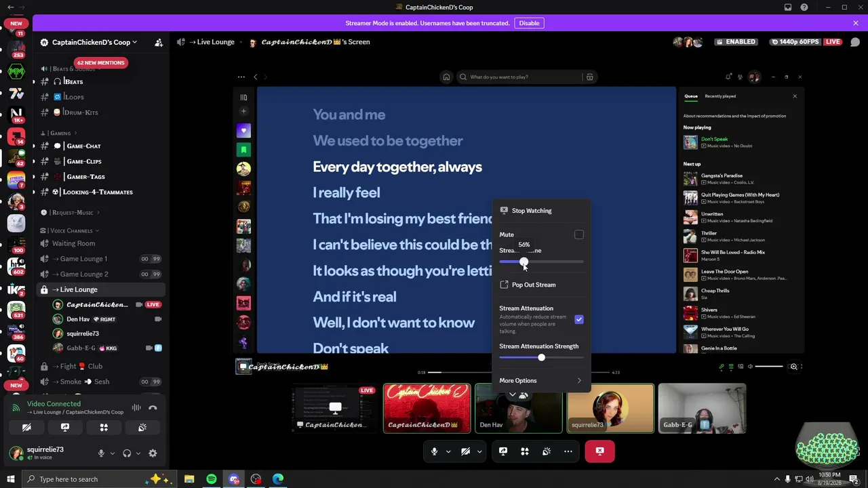Image resolution: width=868 pixels, height=488 pixels.
Task: Open the Game-Chat channel
Action: point(102,146)
